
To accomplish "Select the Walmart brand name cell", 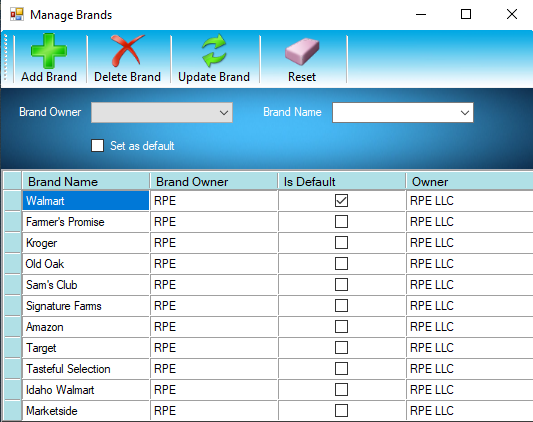I will click(x=86, y=201).
